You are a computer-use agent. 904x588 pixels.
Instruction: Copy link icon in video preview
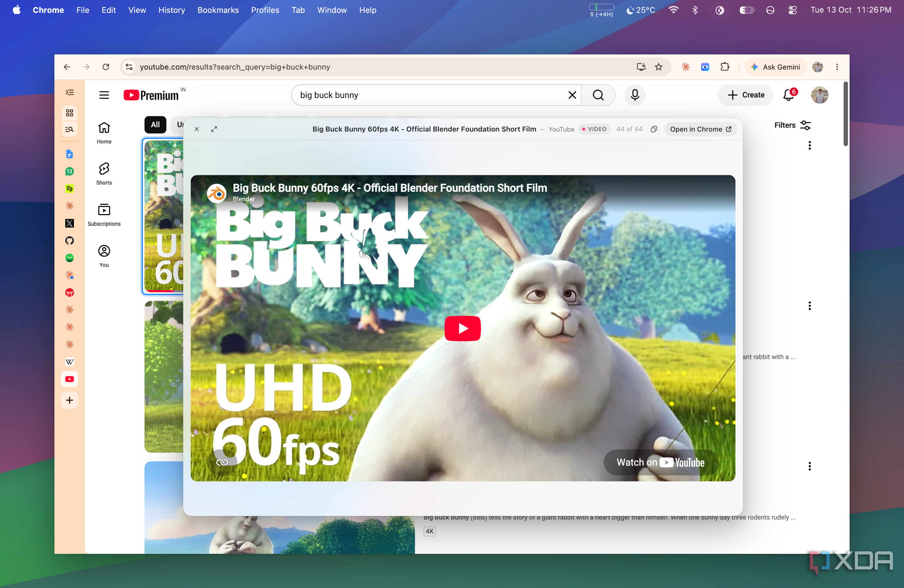coord(222,462)
